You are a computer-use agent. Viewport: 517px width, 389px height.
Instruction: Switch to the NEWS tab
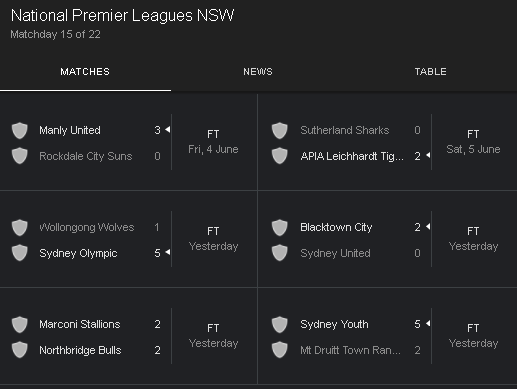(x=258, y=72)
